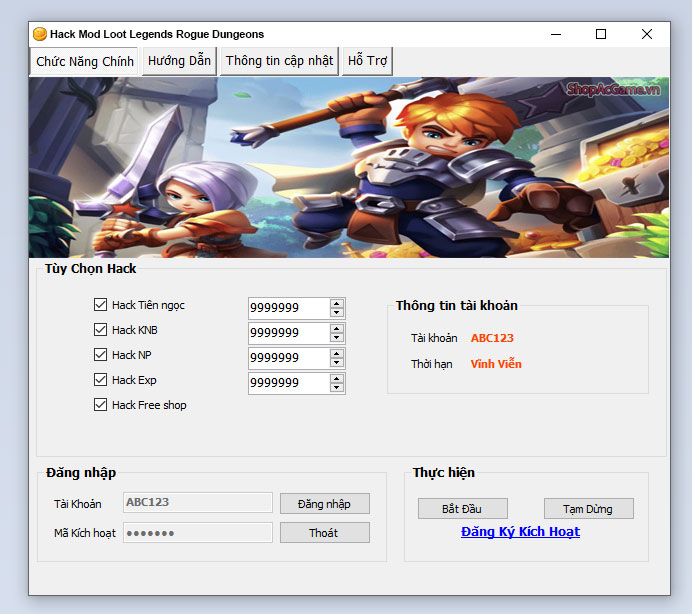Maximize the Hack Mod window

[601, 34]
